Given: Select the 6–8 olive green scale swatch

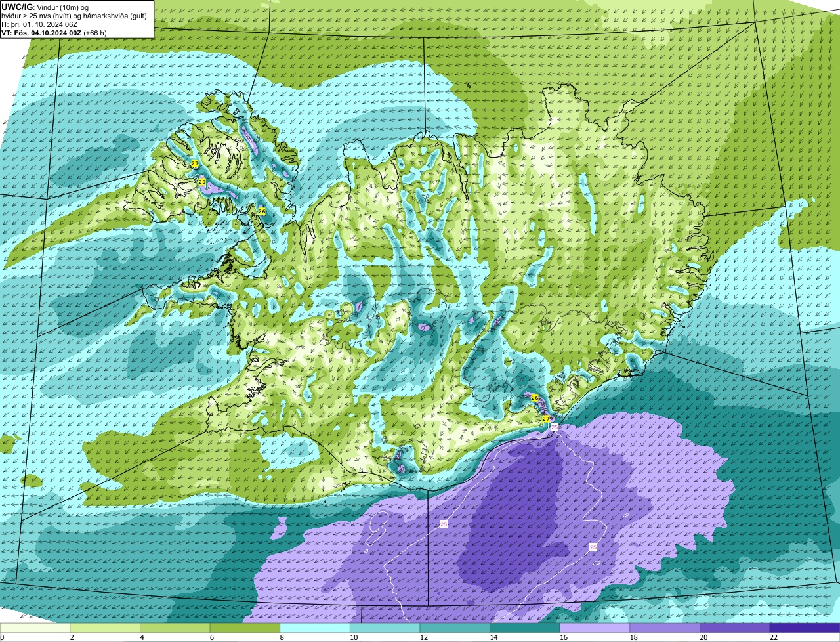Looking at the screenshot, I should (x=245, y=628).
